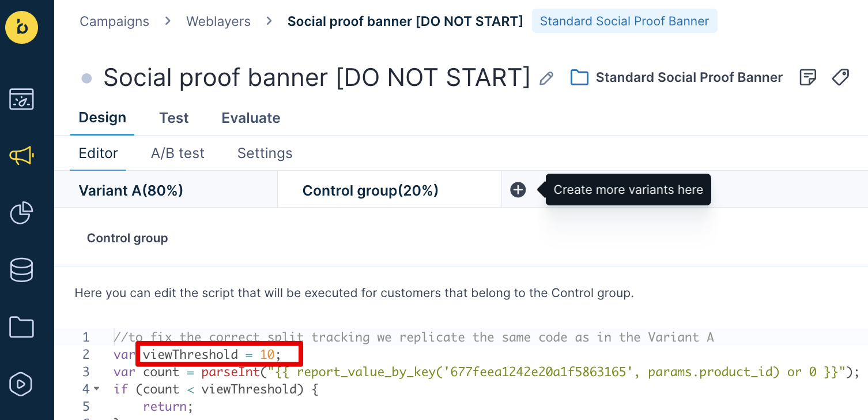Click the blue folder icon beside title
The width and height of the screenshot is (868, 420).
click(579, 77)
